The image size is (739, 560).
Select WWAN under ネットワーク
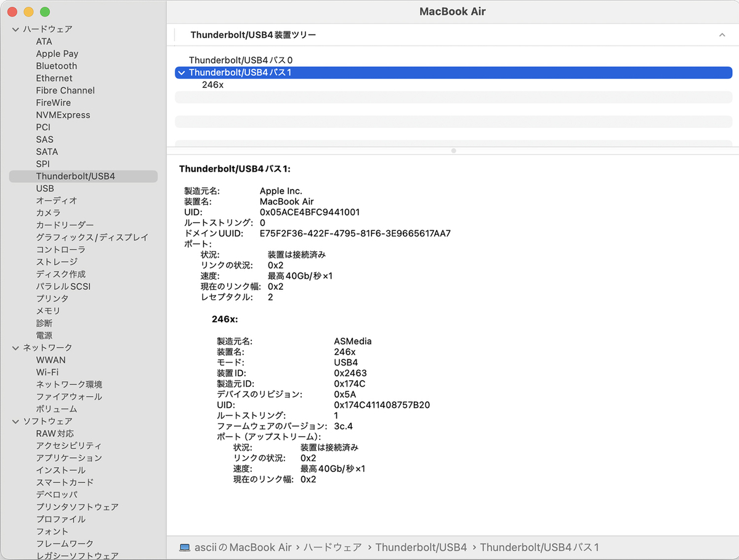pyautogui.click(x=50, y=360)
